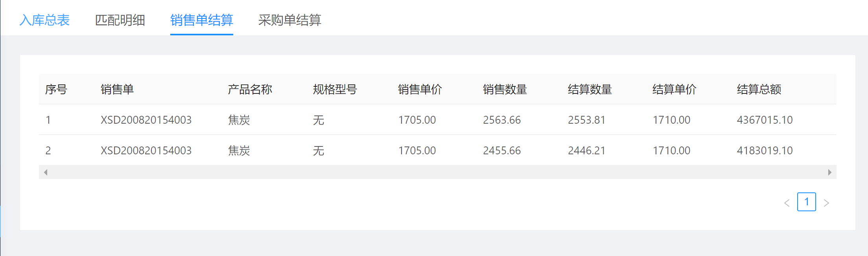
Task: Go to next page arrow
Action: pyautogui.click(x=826, y=203)
